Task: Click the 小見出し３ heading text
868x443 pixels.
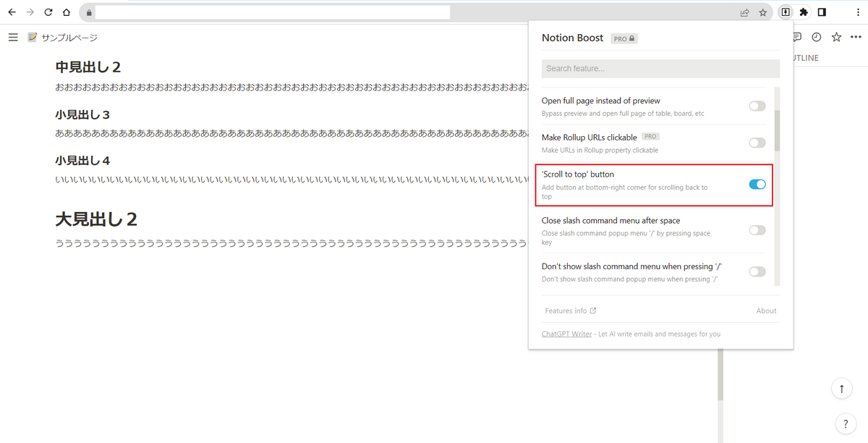Action: [x=82, y=114]
